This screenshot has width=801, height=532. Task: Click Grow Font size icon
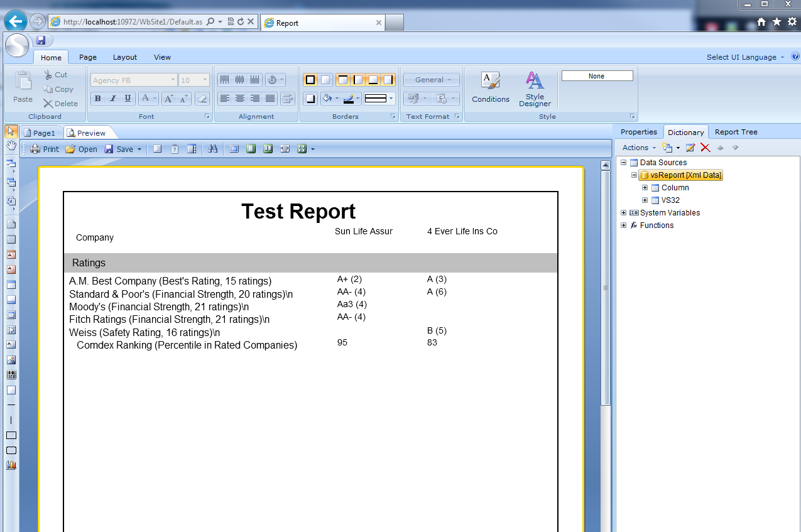click(x=168, y=98)
